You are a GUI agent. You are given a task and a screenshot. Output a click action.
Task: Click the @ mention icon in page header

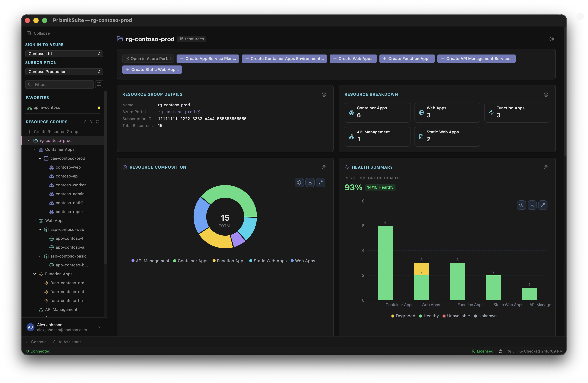[x=551, y=39]
